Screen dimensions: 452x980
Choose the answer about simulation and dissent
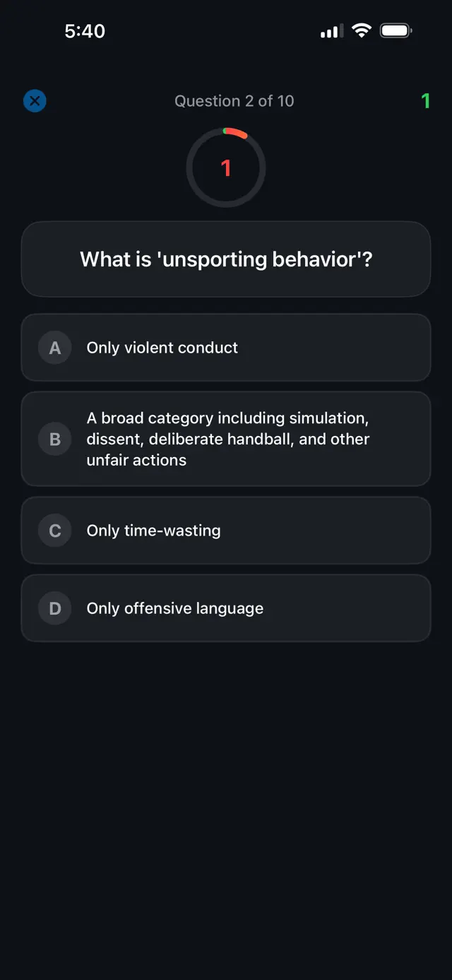[226, 439]
